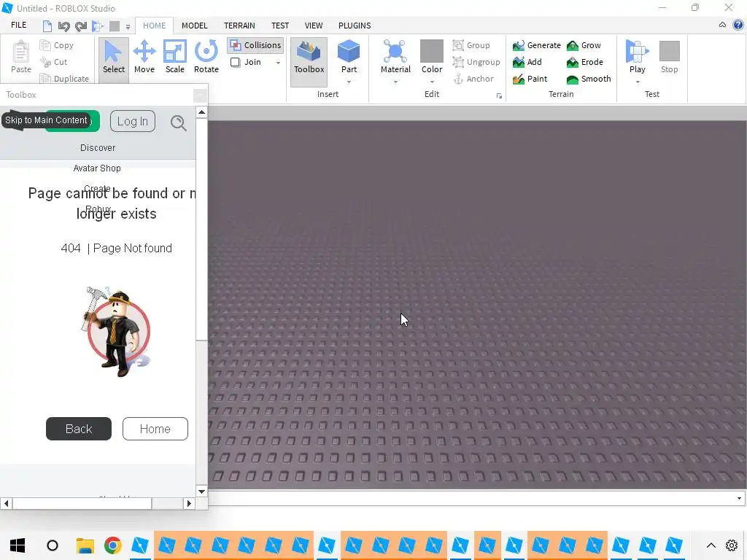Open Chrome from the taskbar
The height and width of the screenshot is (560, 747).
(113, 545)
